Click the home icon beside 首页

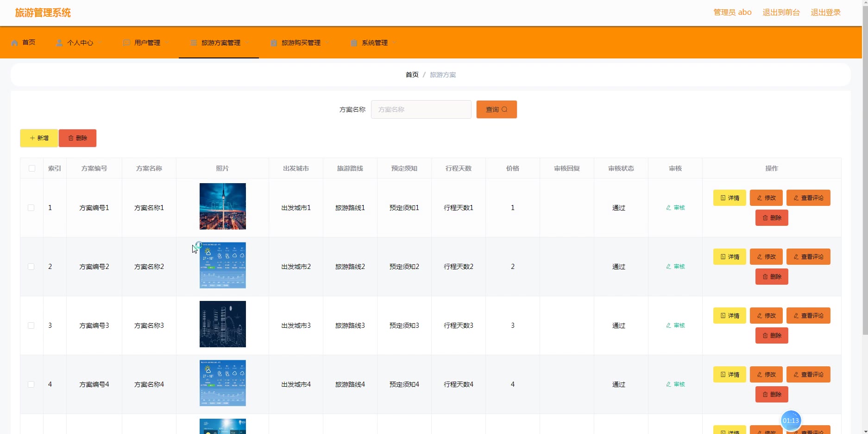click(x=15, y=43)
